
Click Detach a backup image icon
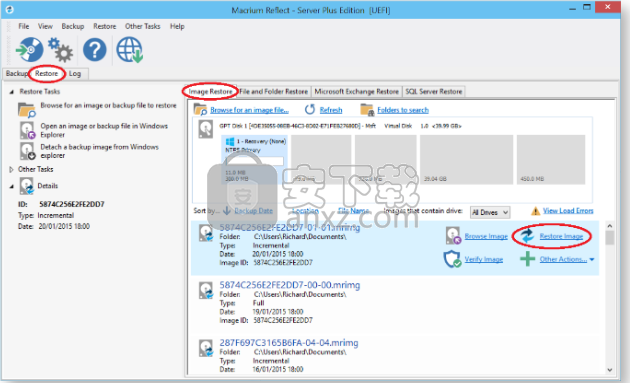28,151
